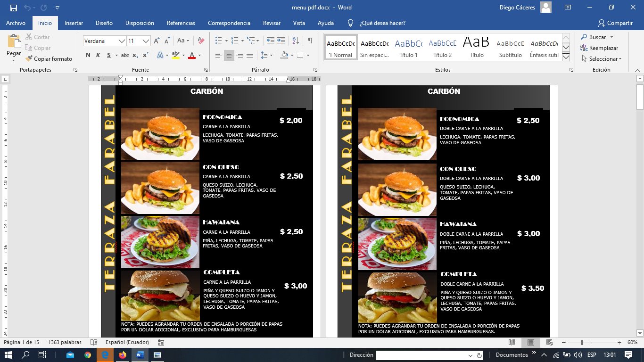The width and height of the screenshot is (644, 362).
Task: Open Google Chrome from the taskbar
Action: (88, 355)
